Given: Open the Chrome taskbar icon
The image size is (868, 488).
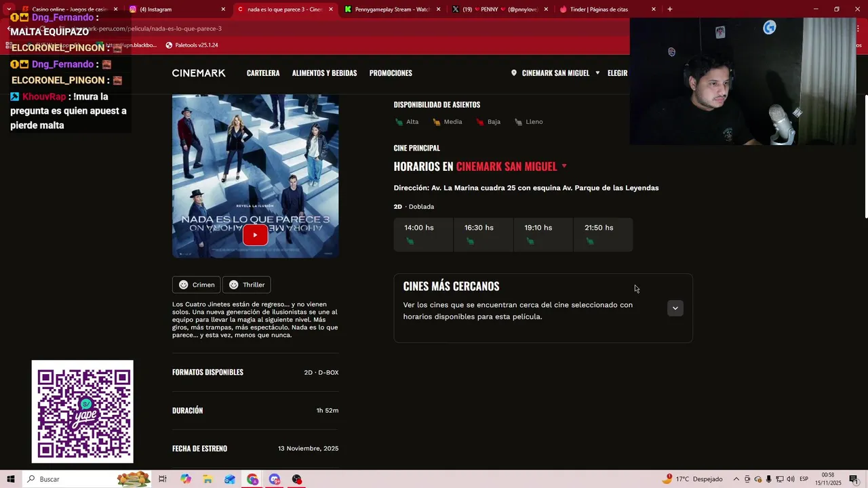Looking at the screenshot, I should pos(252,479).
